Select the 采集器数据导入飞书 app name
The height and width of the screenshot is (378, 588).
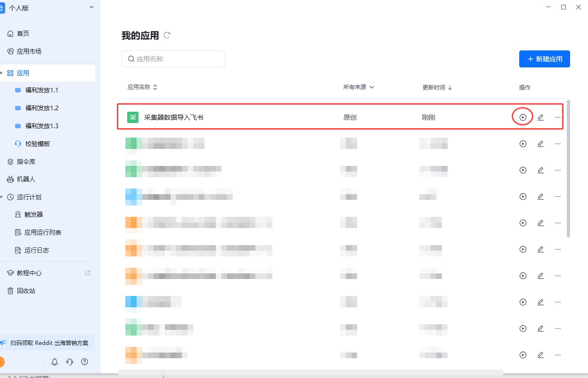click(x=174, y=117)
